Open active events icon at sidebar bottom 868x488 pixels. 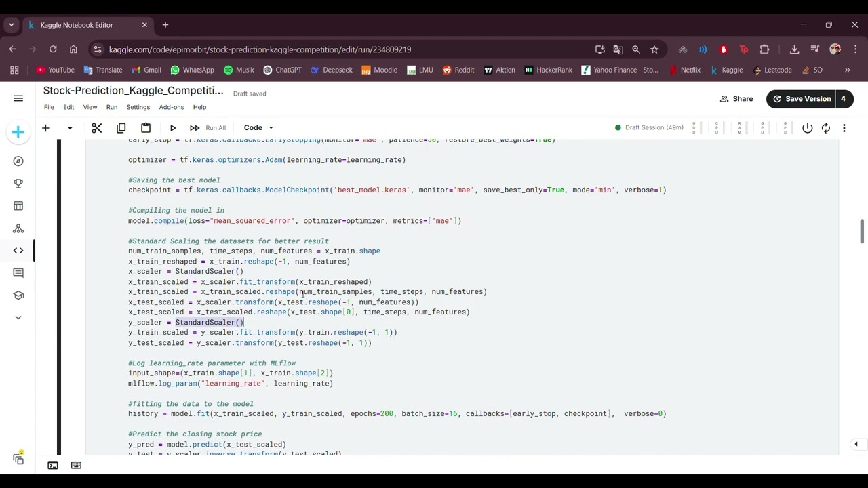[x=18, y=459]
